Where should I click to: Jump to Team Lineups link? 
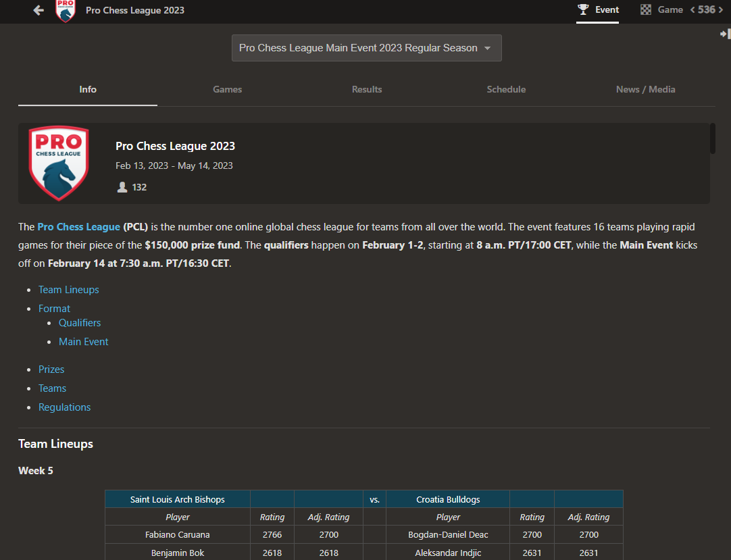68,290
